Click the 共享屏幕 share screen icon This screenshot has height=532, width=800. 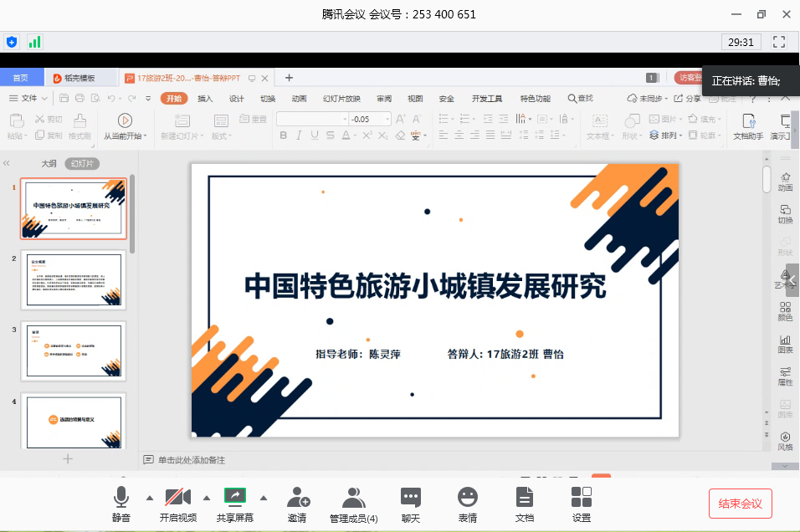click(x=235, y=498)
